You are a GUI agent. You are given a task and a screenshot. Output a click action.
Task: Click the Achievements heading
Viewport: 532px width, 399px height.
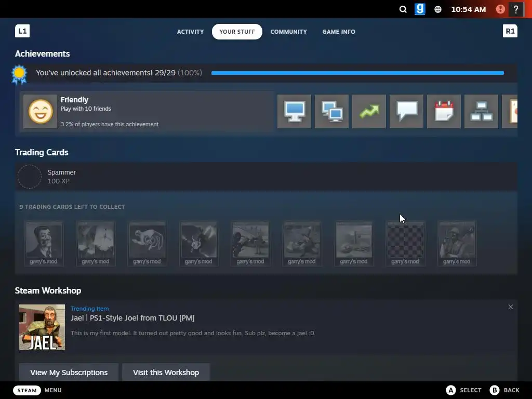[x=43, y=54]
